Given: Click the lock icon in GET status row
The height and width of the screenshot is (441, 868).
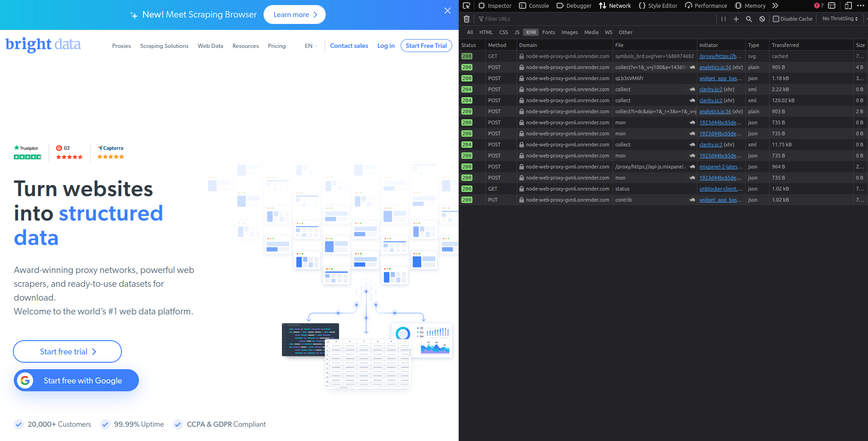Looking at the screenshot, I should click(522, 189).
